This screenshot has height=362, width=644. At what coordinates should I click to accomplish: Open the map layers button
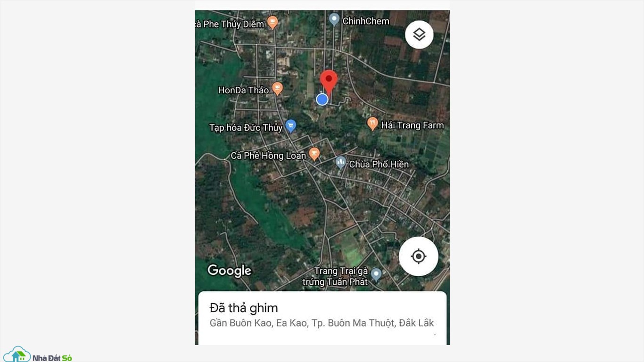[x=419, y=34]
